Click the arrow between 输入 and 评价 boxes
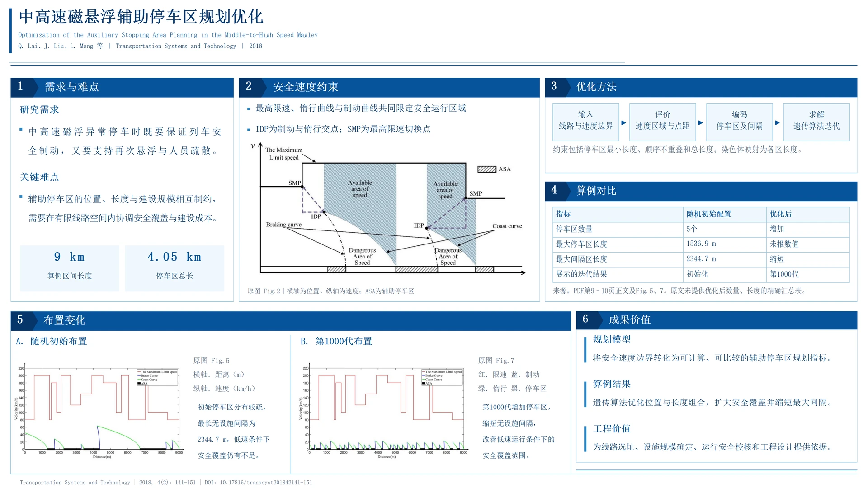The image size is (868, 488). (x=624, y=122)
